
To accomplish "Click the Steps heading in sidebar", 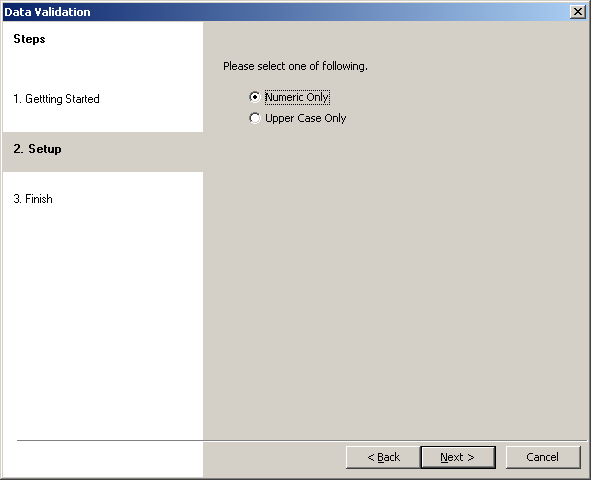I will click(29, 39).
